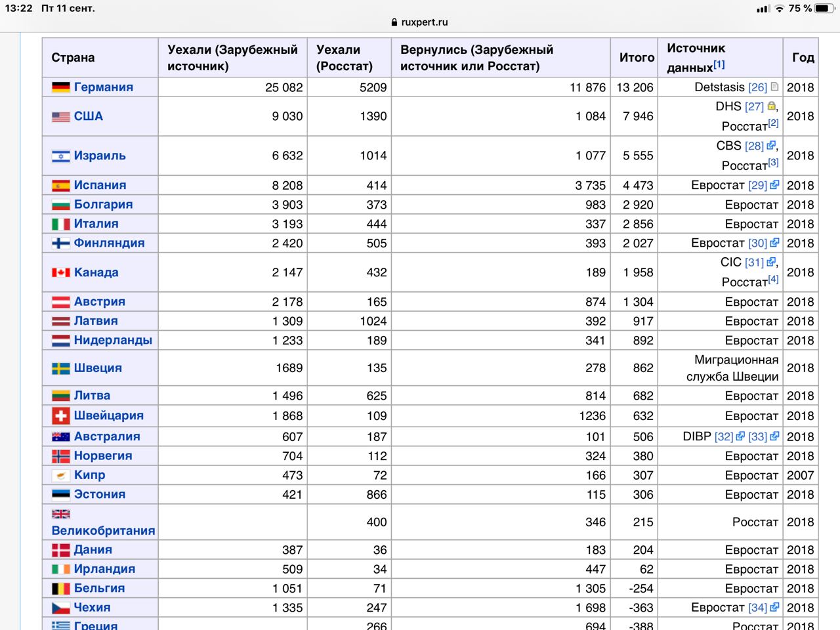Open footnote [2] after Росстат, USA row
Screen dimensions: 840x630
click(x=774, y=123)
